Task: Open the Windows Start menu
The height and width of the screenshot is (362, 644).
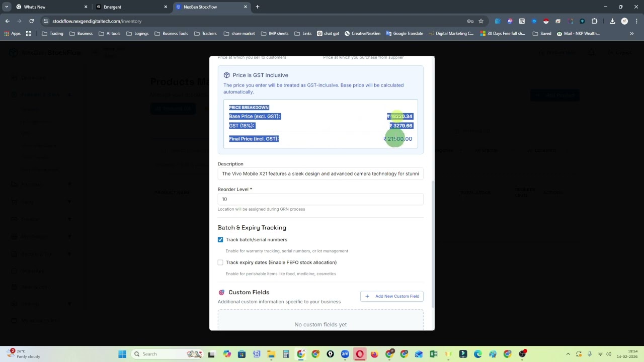Action: coord(122,354)
